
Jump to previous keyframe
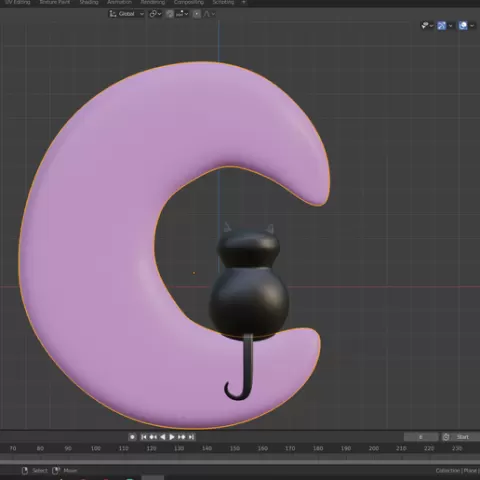153,437
